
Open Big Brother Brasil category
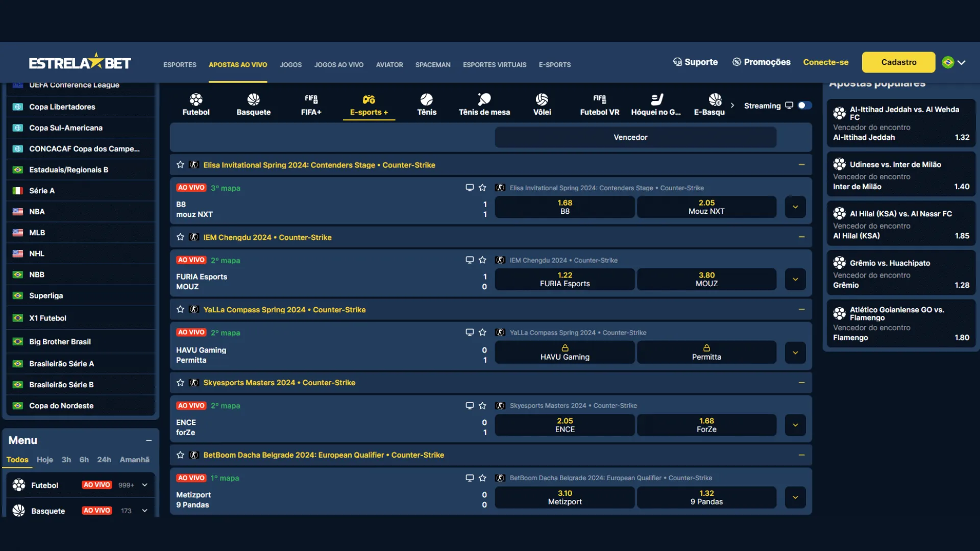click(x=81, y=342)
